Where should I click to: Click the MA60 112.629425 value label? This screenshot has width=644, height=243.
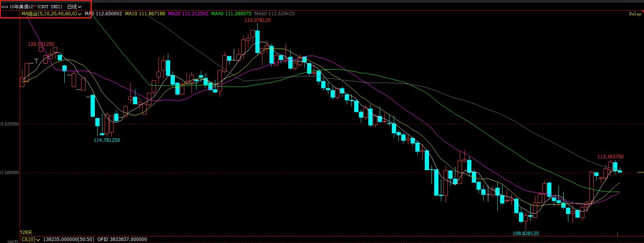(275, 14)
